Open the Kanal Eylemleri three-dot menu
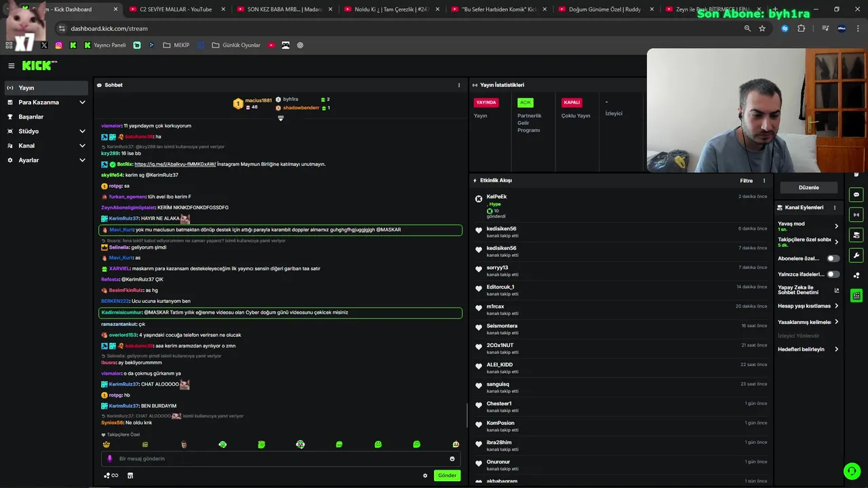The width and height of the screenshot is (868, 488). tap(835, 207)
